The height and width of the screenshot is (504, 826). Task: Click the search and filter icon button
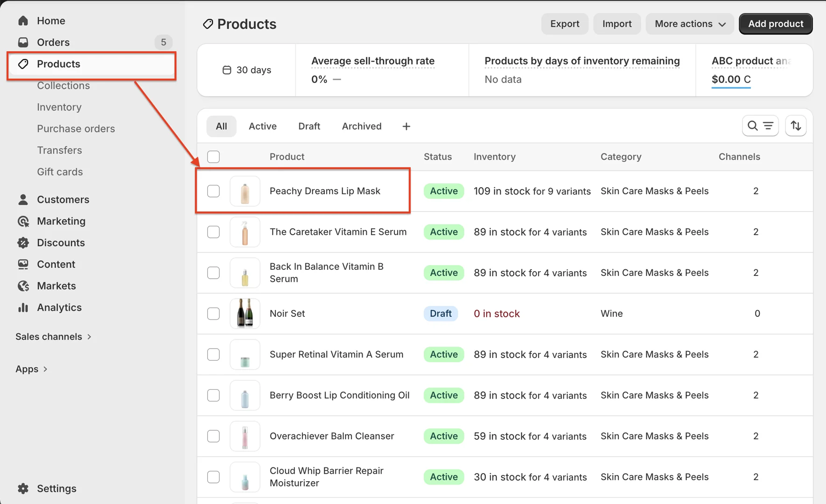760,126
